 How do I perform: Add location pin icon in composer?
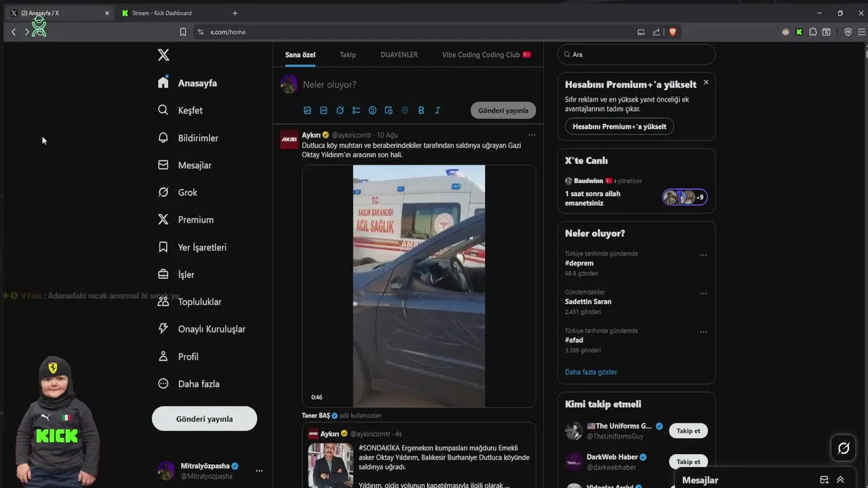pyautogui.click(x=405, y=110)
